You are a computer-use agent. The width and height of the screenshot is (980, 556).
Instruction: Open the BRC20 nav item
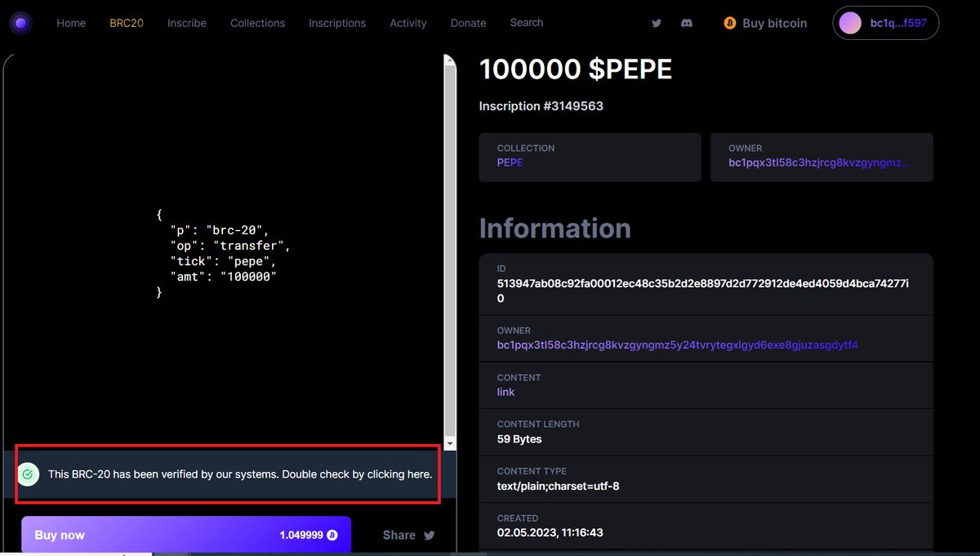127,23
